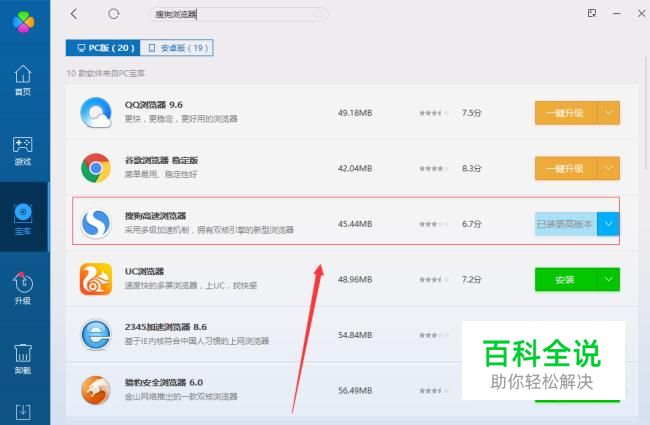Click the 猎豹安全浏览器 icon

click(x=96, y=390)
